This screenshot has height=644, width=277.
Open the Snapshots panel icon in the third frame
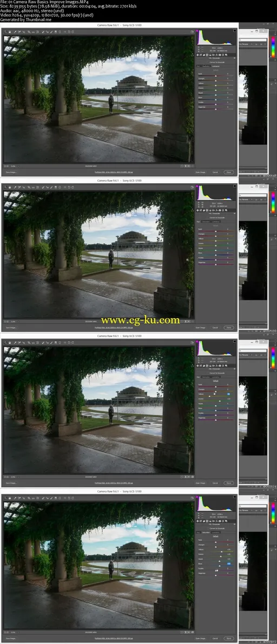pyautogui.click(x=226, y=366)
